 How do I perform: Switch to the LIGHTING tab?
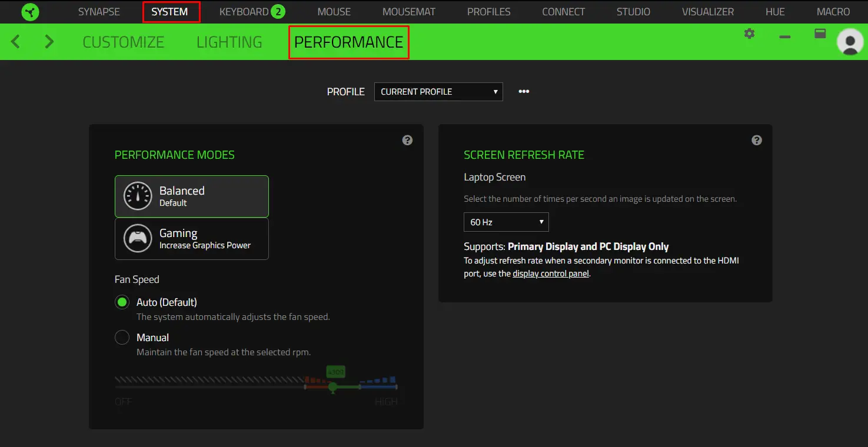[229, 42]
